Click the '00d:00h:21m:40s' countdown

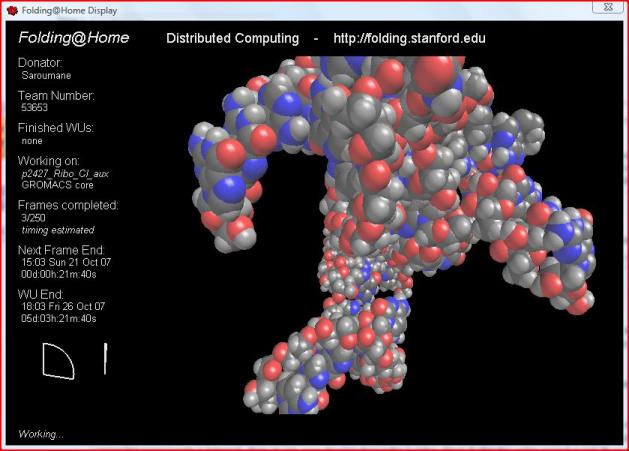click(59, 274)
